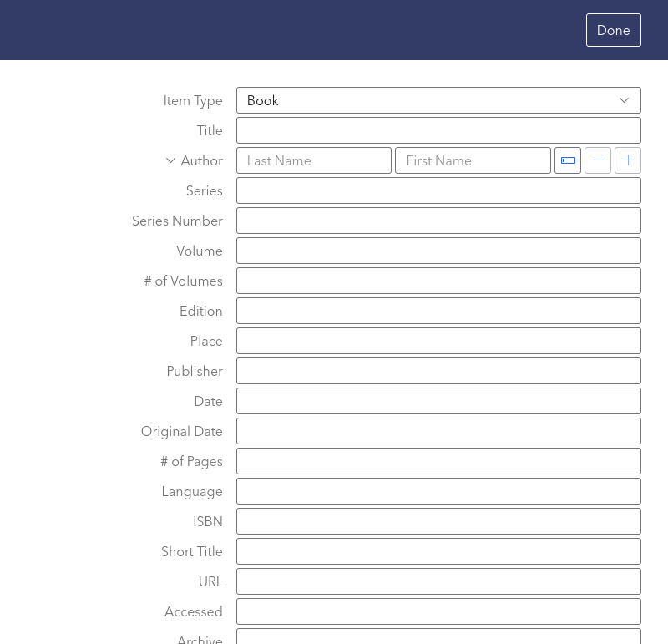Screen dimensions: 668x644
Task: Focus the # of Volumes field
Action: coord(438,281)
